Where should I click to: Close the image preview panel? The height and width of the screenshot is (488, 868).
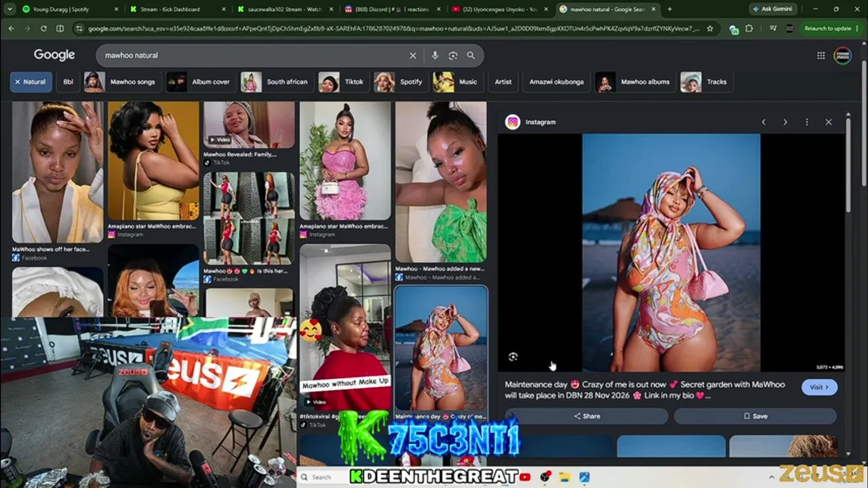pyautogui.click(x=829, y=122)
